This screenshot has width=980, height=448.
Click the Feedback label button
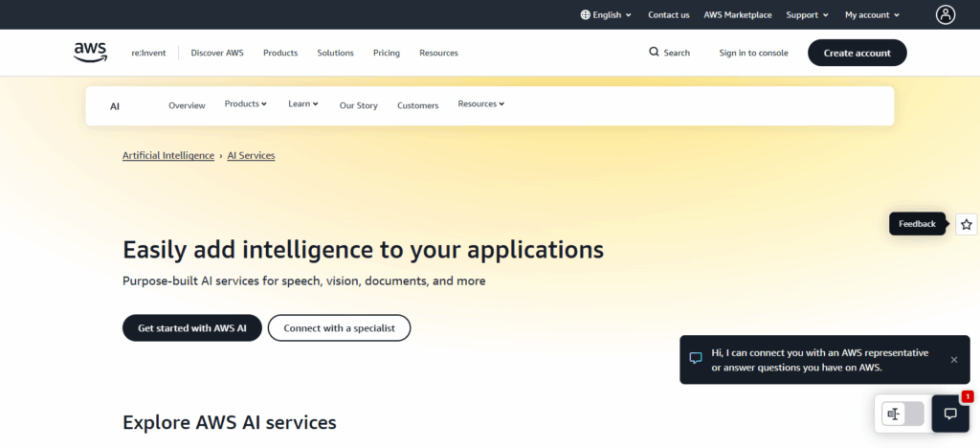[x=917, y=224]
